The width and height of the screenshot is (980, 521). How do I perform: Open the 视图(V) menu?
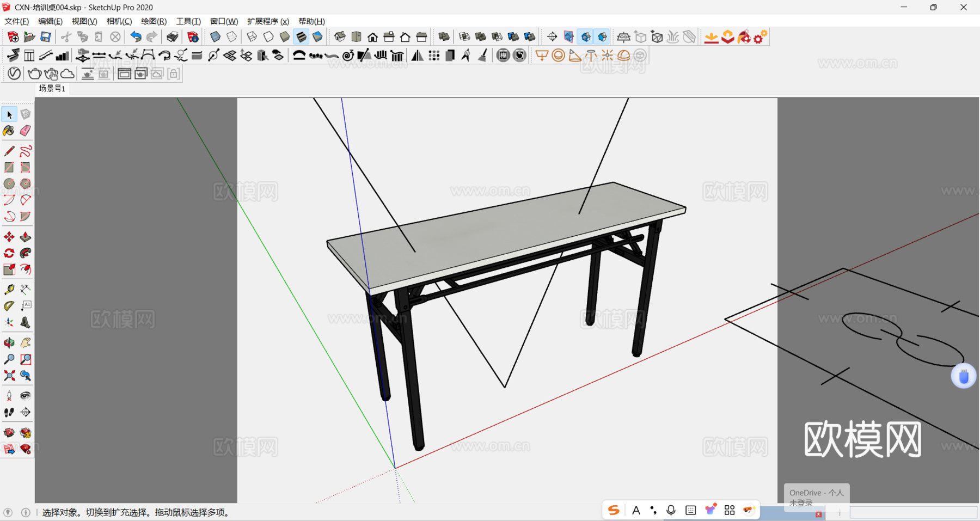click(x=84, y=21)
